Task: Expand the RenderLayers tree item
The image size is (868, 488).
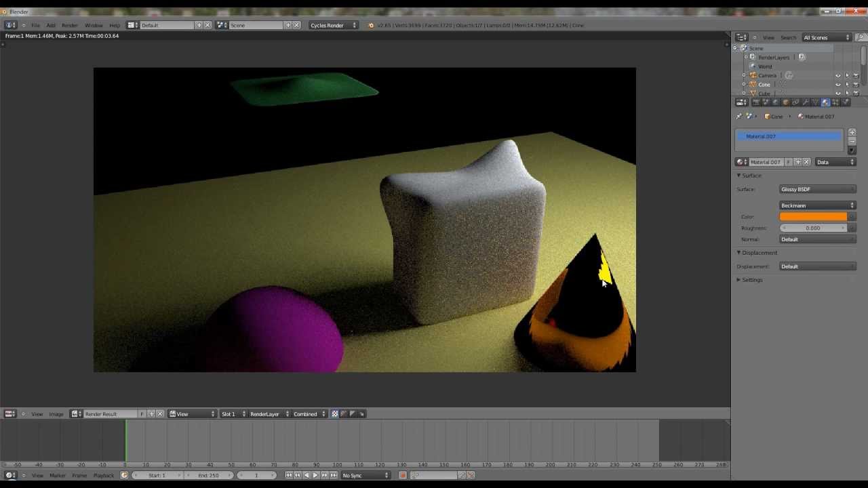Action: (x=745, y=57)
